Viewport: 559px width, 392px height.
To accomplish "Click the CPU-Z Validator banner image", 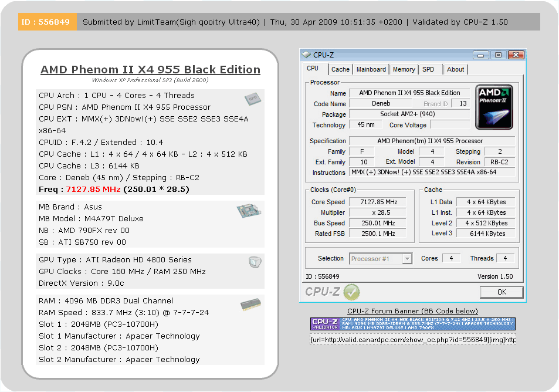I will tap(413, 324).
